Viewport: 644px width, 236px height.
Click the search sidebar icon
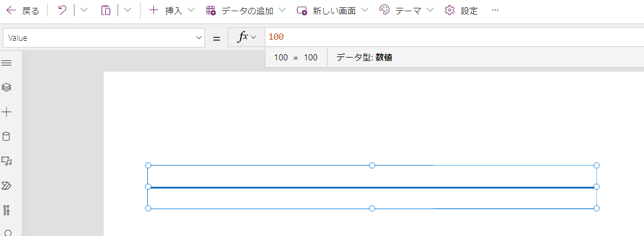pos(7,233)
